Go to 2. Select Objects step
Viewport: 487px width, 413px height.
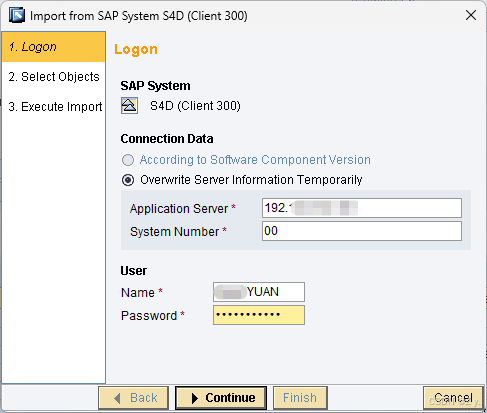(x=54, y=77)
